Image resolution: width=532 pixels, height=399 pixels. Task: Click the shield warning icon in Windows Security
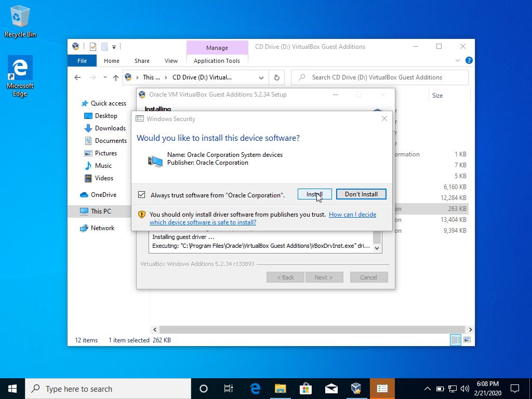pos(142,215)
